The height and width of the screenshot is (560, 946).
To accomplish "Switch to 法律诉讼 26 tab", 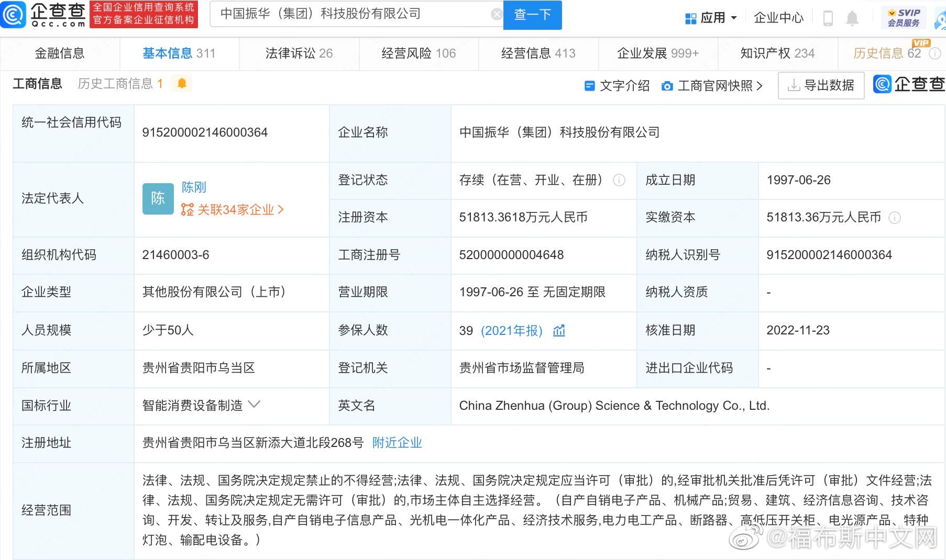I will click(x=299, y=53).
